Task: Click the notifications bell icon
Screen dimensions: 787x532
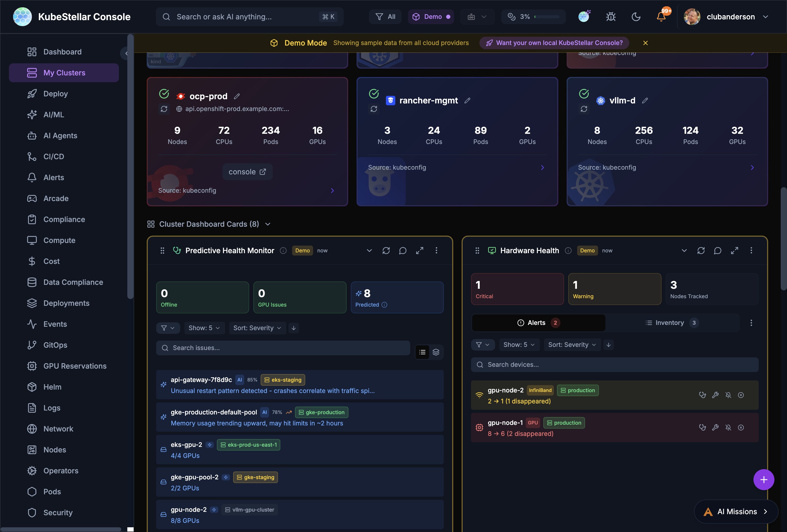Action: pos(661,16)
